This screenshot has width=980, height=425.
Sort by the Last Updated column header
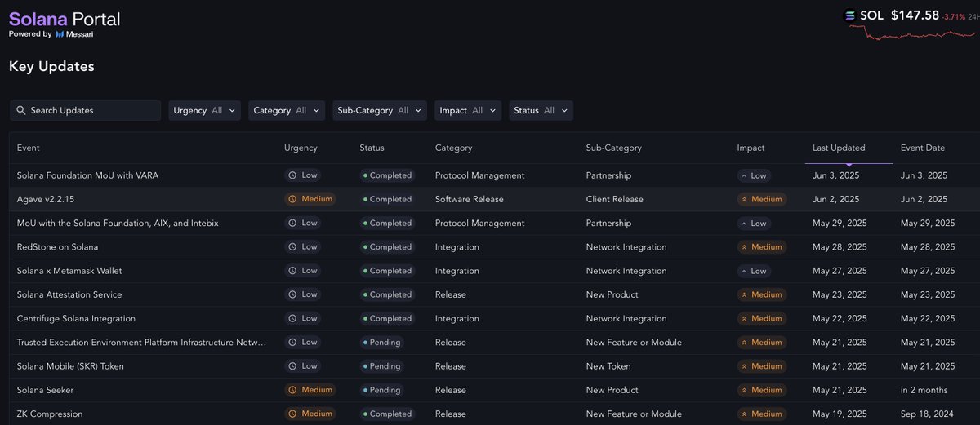point(839,148)
